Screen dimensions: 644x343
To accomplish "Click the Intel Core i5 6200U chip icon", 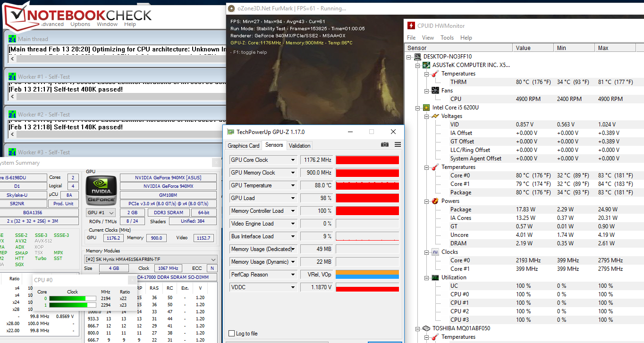I will 426,108.
